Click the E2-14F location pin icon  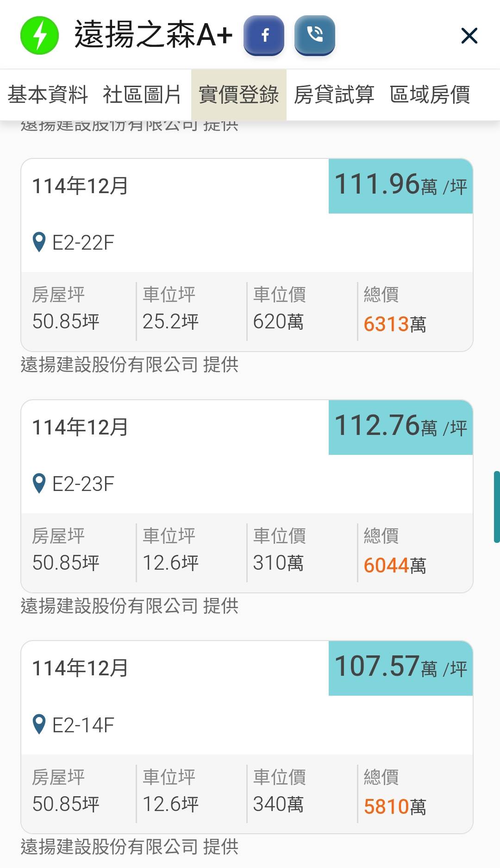coord(39,724)
